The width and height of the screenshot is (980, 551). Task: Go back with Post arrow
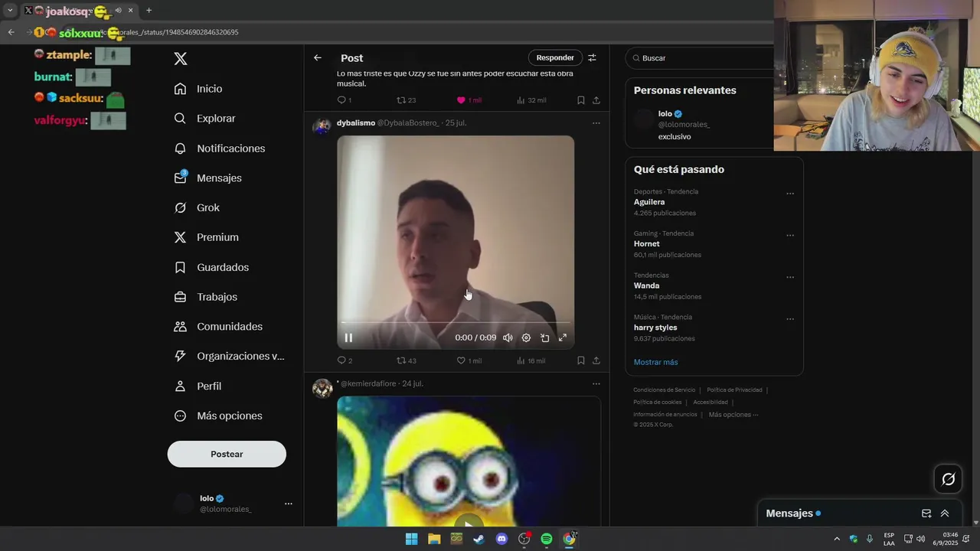(318, 58)
